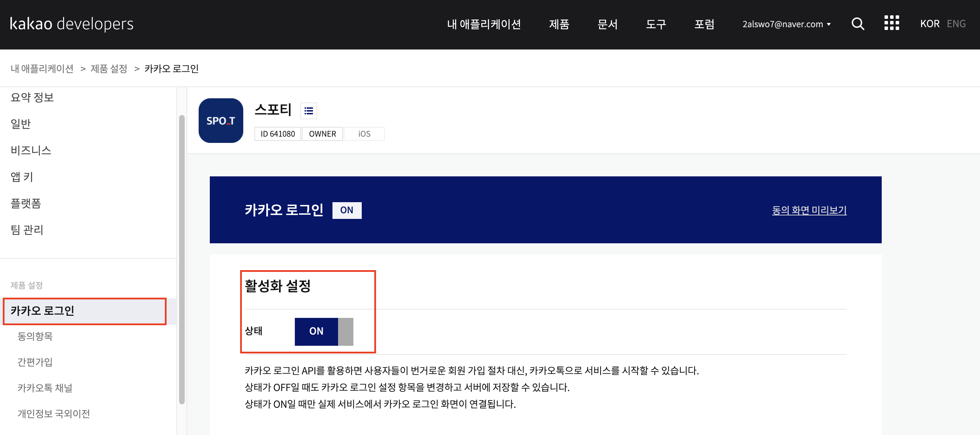The image size is (980, 435).
Task: Toggle the 상태 ON switch
Action: click(x=324, y=331)
